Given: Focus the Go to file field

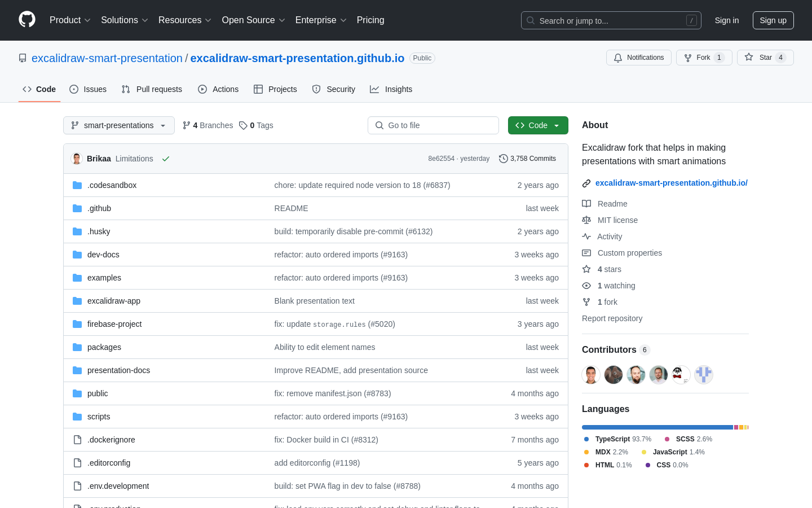Looking at the screenshot, I should click(x=433, y=125).
